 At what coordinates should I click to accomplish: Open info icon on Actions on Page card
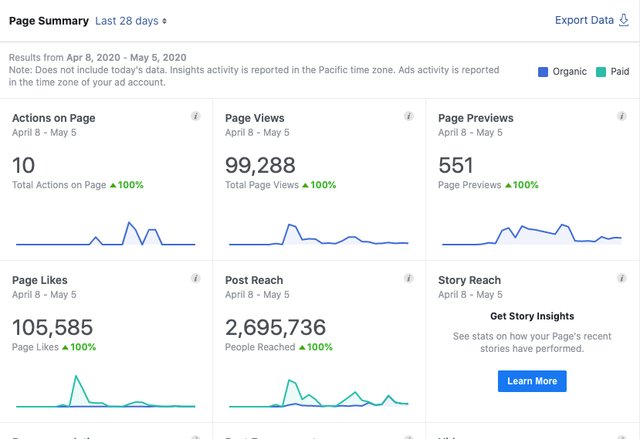[x=196, y=116]
